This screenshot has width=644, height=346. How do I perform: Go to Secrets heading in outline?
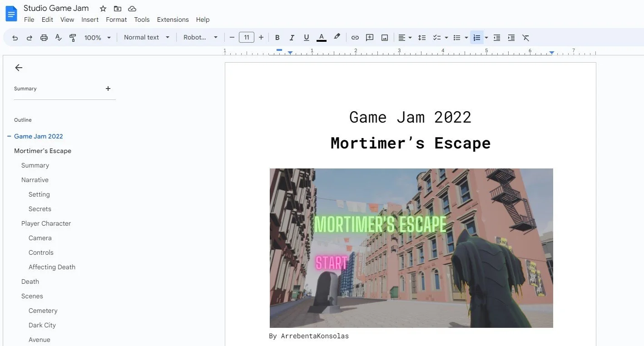click(40, 209)
